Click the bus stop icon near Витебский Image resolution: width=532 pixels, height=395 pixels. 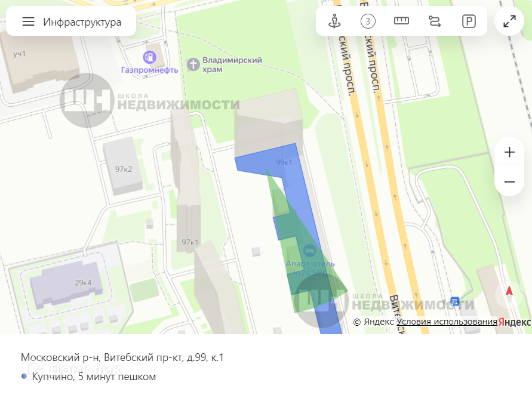(454, 301)
